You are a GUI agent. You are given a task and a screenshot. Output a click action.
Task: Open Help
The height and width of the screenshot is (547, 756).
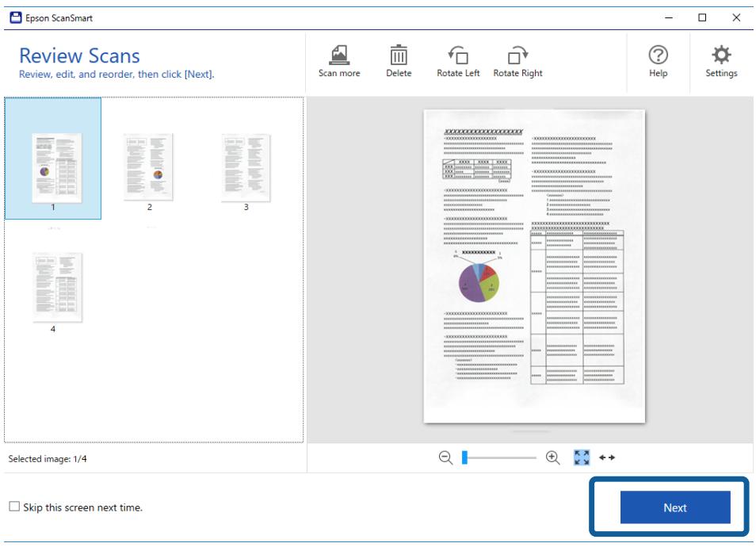(658, 61)
